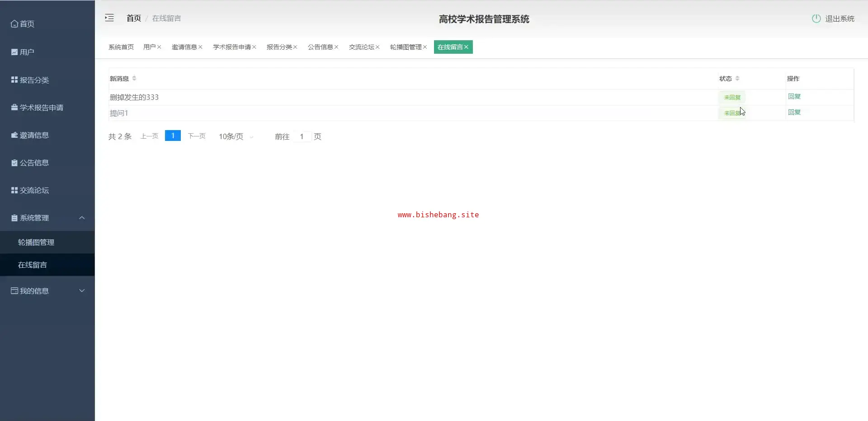Expand the 我的信息 sidebar menu
Image resolution: width=868 pixels, height=421 pixels.
pos(82,291)
